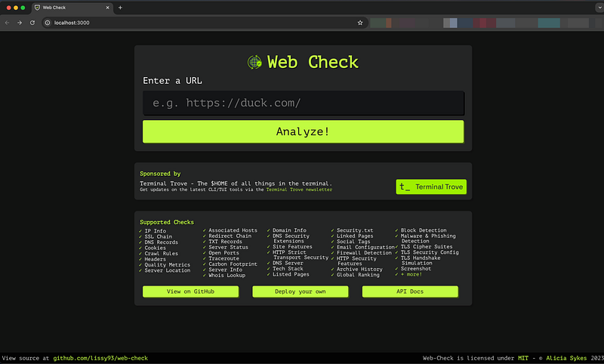This screenshot has width=604, height=364.
Task: Click the Web Check title heading
Action: (313, 62)
